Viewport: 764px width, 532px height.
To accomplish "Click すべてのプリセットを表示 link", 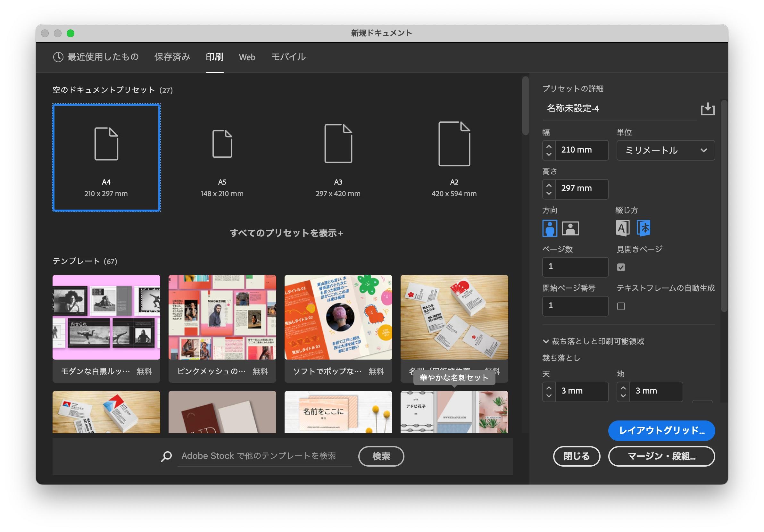I will click(x=286, y=233).
